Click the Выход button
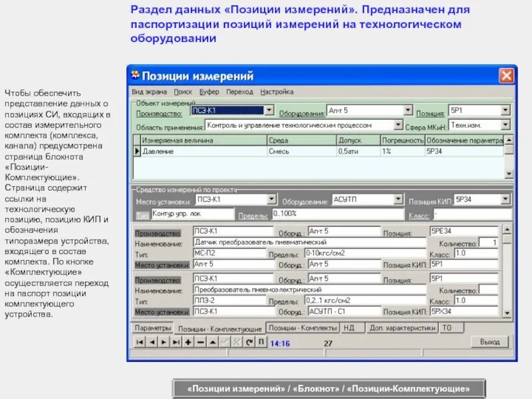 pyautogui.click(x=490, y=342)
